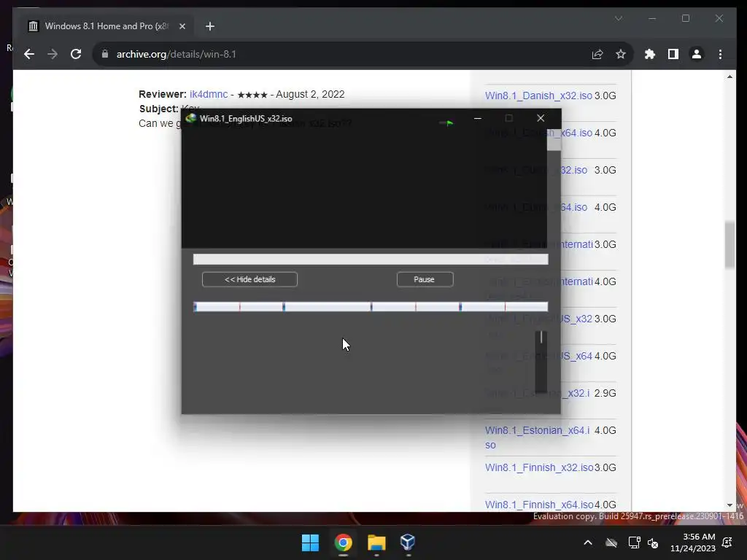Click the green arrow in dialog title
Image resolution: width=747 pixels, height=560 pixels.
point(446,122)
